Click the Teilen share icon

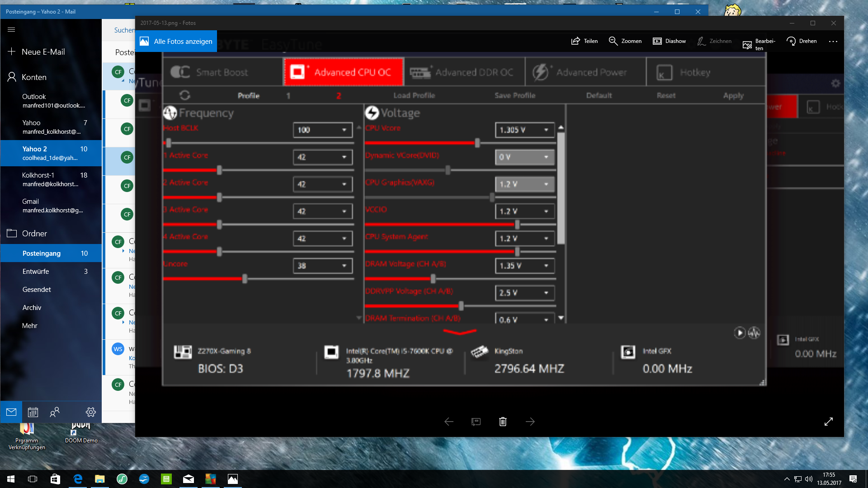coord(576,41)
